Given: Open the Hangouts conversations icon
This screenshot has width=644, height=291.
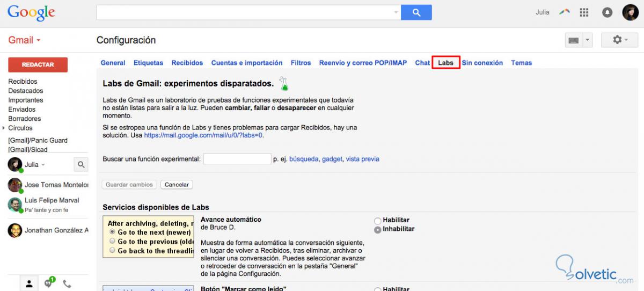Looking at the screenshot, I should [48, 283].
